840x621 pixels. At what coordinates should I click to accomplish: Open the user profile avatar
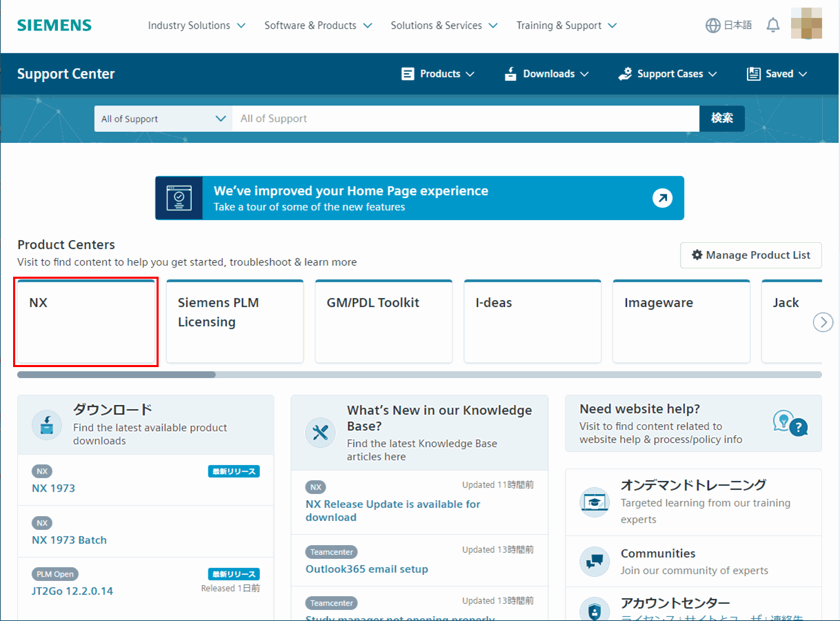pos(806,23)
